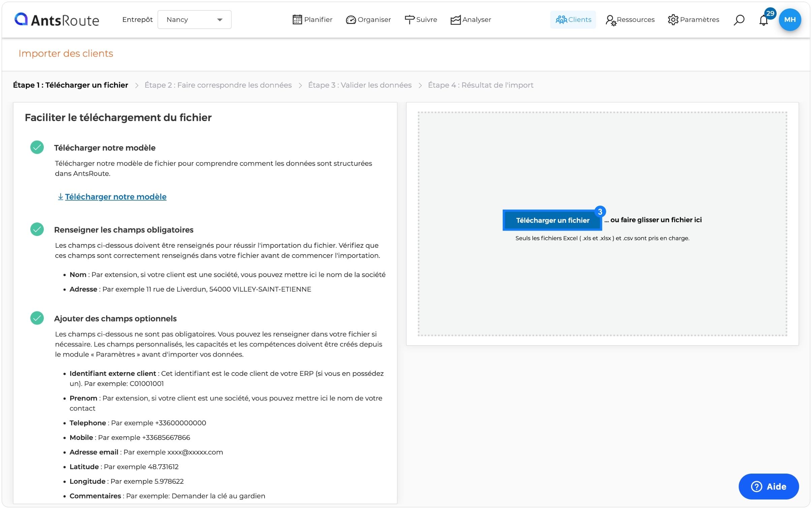Click the search magnifier icon

coord(739,20)
